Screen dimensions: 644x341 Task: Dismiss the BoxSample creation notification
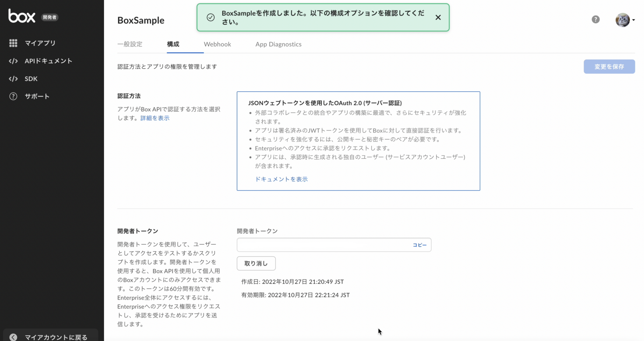(x=438, y=17)
